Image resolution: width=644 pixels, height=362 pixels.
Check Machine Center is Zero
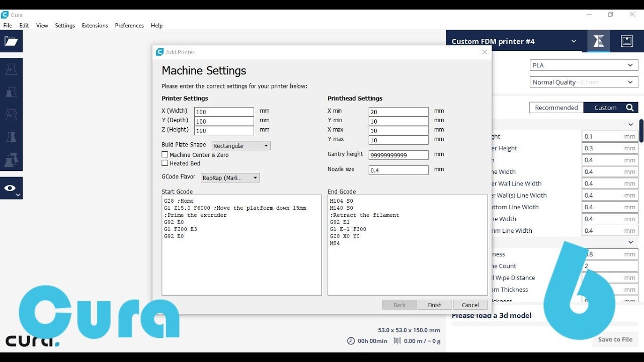[x=165, y=154]
